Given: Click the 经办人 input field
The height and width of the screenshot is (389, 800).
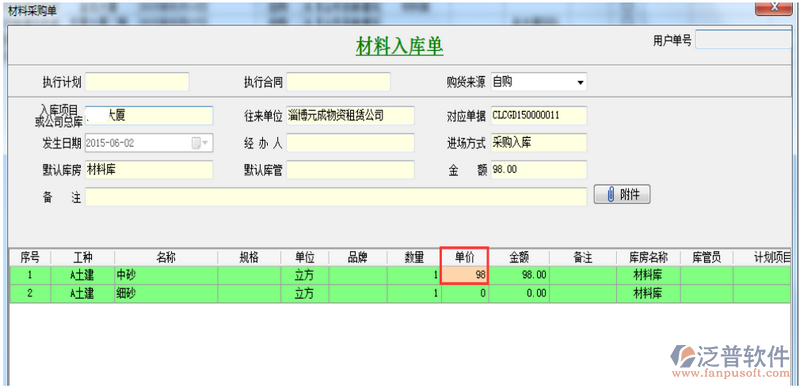Looking at the screenshot, I should (x=351, y=143).
